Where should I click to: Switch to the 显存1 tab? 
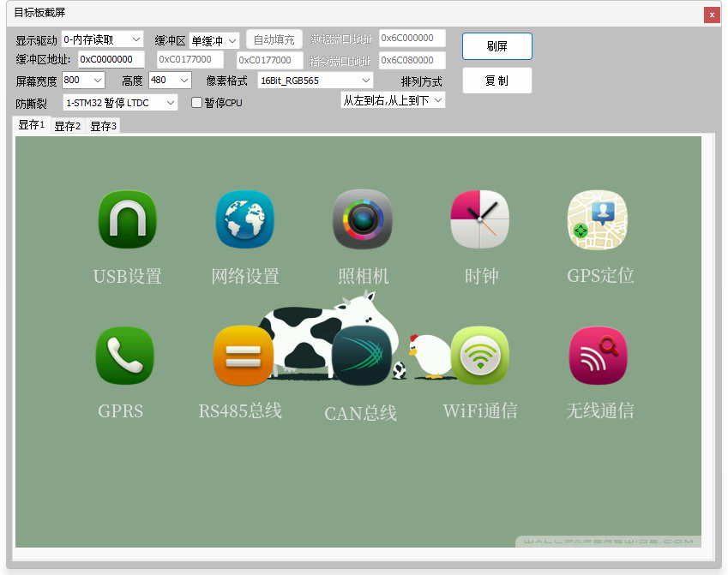(x=32, y=125)
